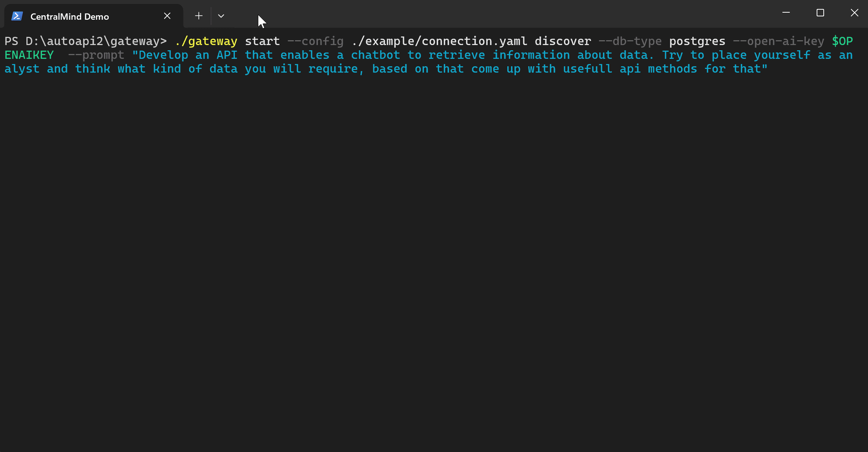
Task: Click the green ENAIKEY variable text
Action: pos(29,55)
